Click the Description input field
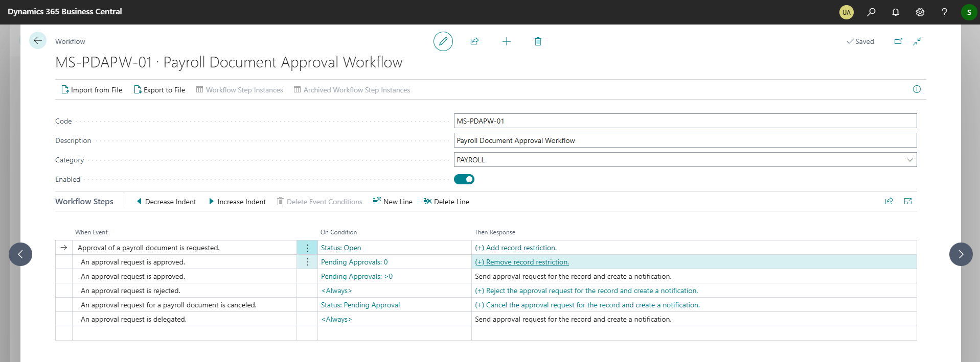The height and width of the screenshot is (362, 980). point(685,140)
